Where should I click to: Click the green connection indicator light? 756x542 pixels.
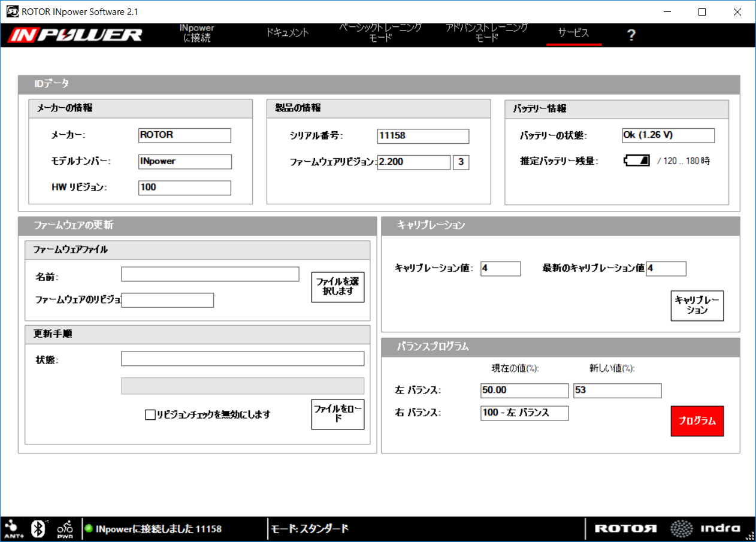[88, 529]
